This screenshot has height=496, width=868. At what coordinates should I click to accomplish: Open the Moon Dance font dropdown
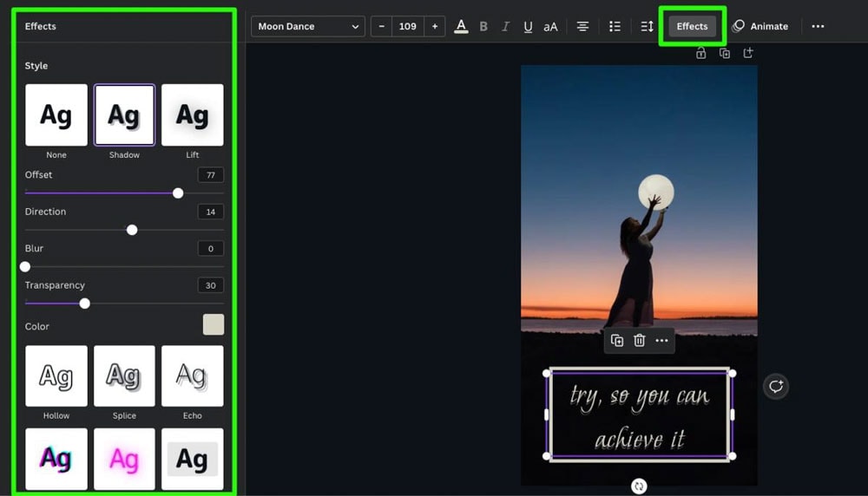[x=308, y=27]
